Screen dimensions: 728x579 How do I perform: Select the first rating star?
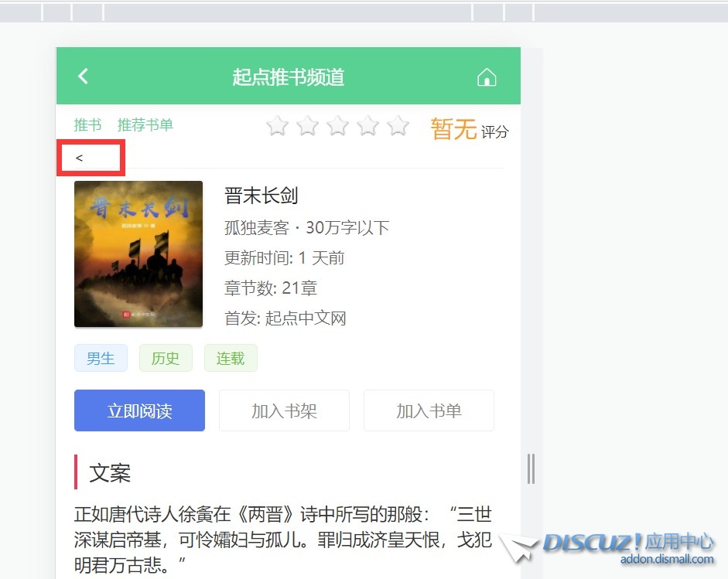[x=277, y=126]
